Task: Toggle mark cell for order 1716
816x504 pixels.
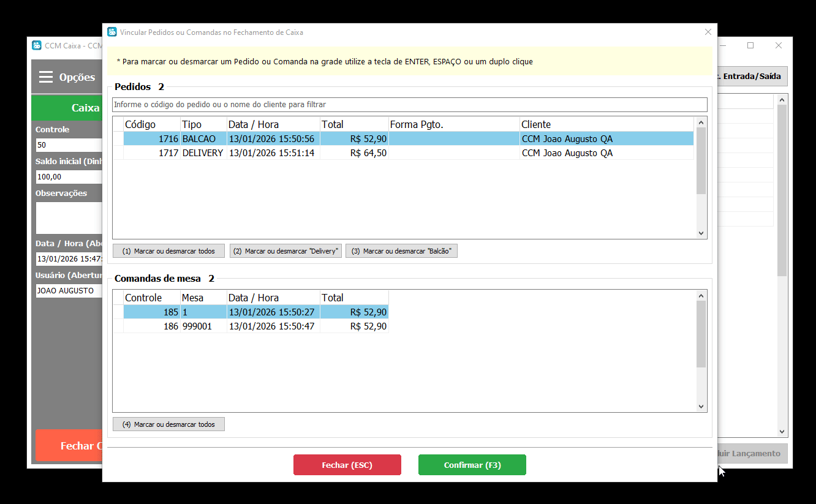Action: pos(118,139)
